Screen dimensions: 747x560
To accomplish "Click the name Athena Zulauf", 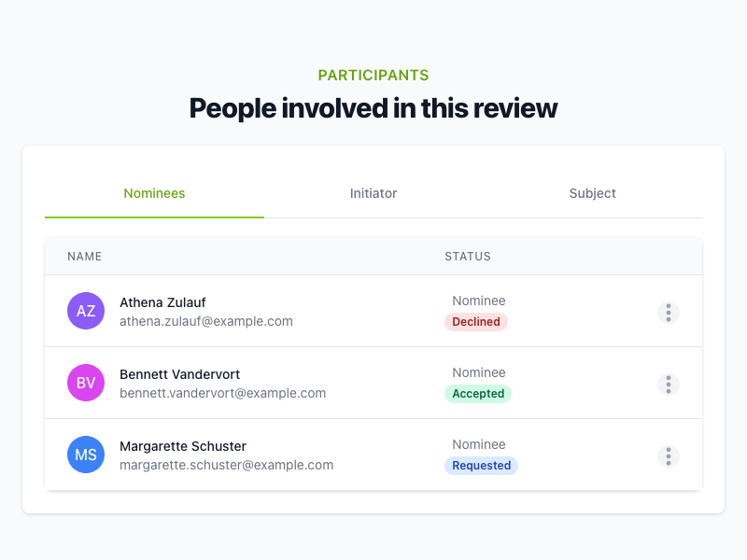I will tap(162, 302).
